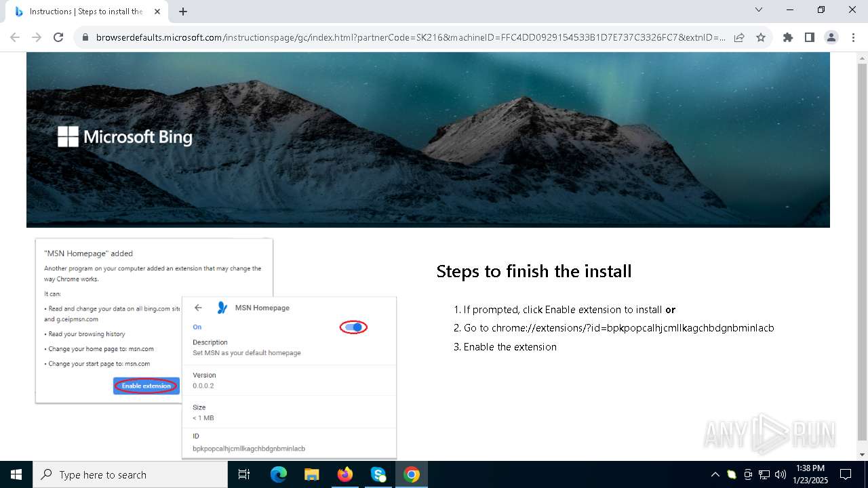Open Chrome three-dot menu
Viewport: 868px width, 488px height.
853,37
